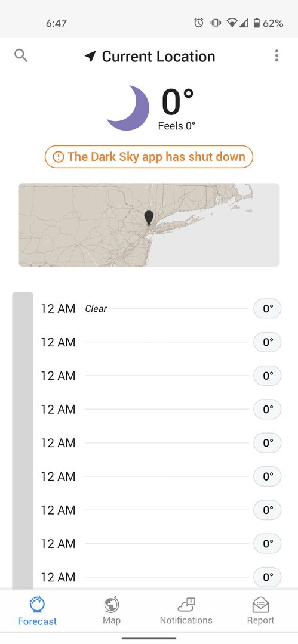Tap the Map globe icon
The width and height of the screenshot is (298, 644).
[112, 605]
